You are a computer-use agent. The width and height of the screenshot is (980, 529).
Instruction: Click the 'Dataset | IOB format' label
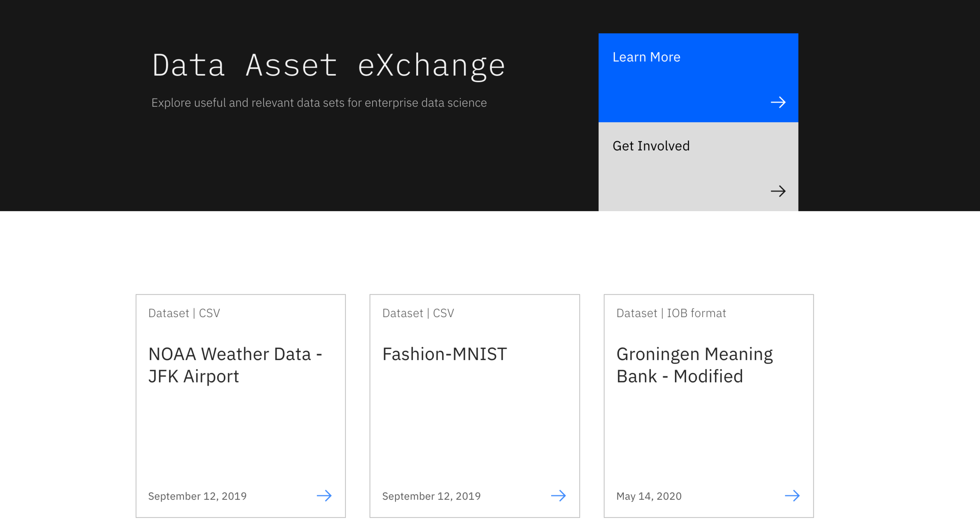coord(671,313)
